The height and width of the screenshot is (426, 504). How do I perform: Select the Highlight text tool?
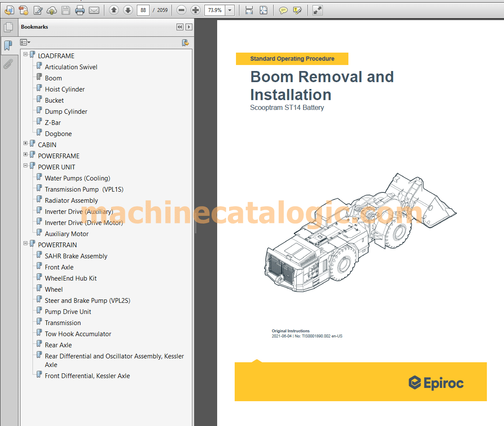(x=298, y=10)
